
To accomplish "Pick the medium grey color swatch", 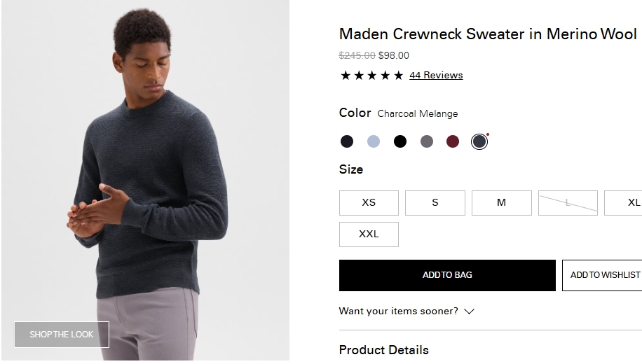I will (x=427, y=141).
